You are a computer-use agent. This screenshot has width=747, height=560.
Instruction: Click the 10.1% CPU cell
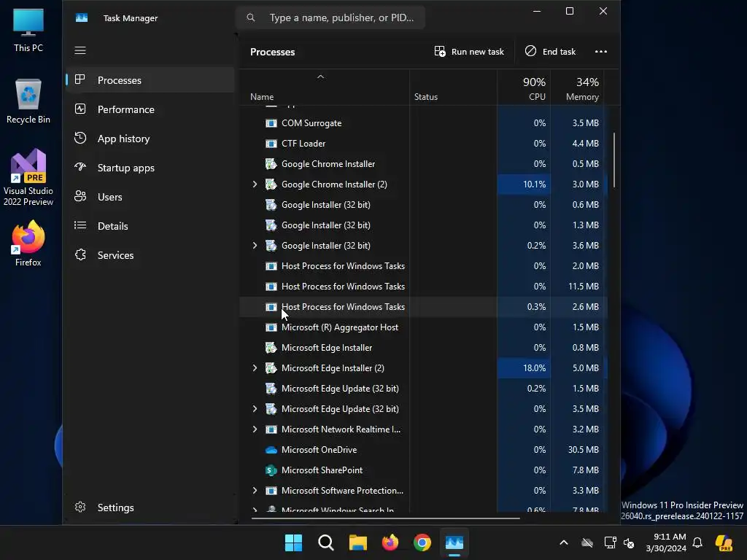click(x=524, y=184)
